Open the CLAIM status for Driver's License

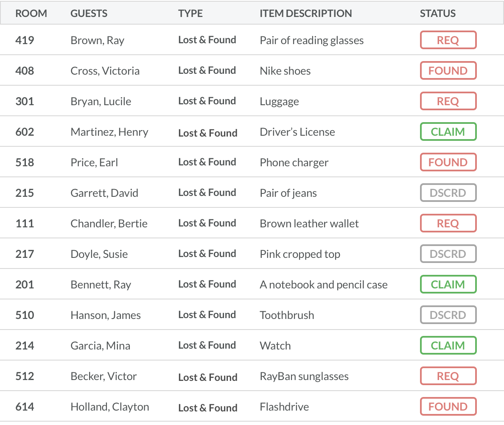click(x=448, y=132)
